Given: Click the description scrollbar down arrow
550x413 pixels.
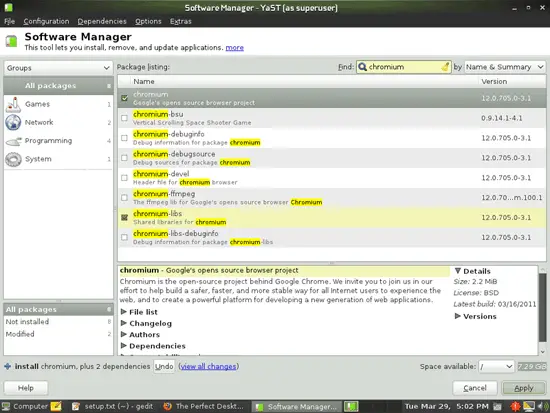Looking at the screenshot, I should click(543, 352).
